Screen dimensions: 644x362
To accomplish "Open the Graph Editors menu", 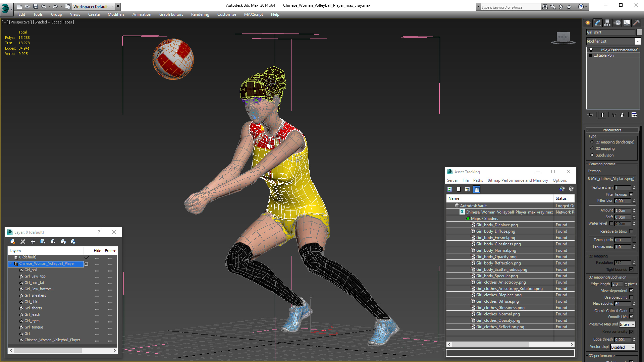I will [171, 14].
